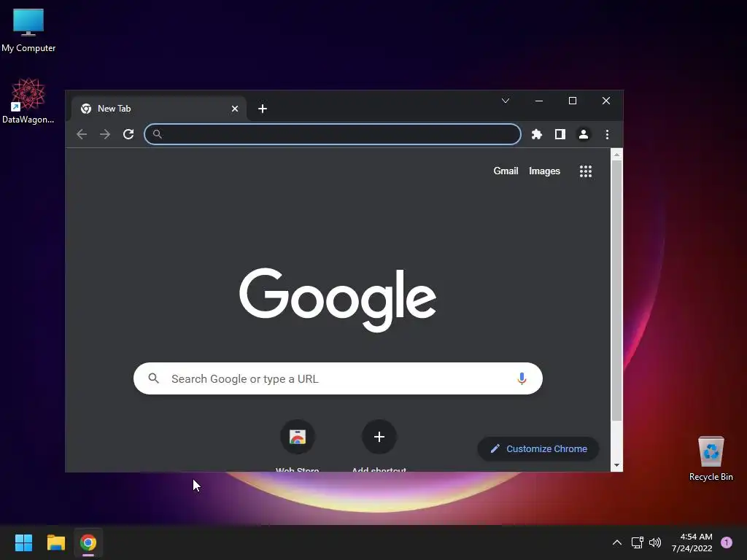Select the Recycle Bin desktop icon
This screenshot has width=747, height=560.
coord(711,459)
